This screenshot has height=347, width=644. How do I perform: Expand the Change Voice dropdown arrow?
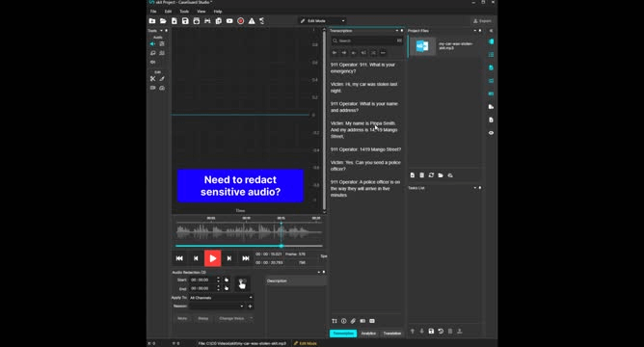coord(251,318)
